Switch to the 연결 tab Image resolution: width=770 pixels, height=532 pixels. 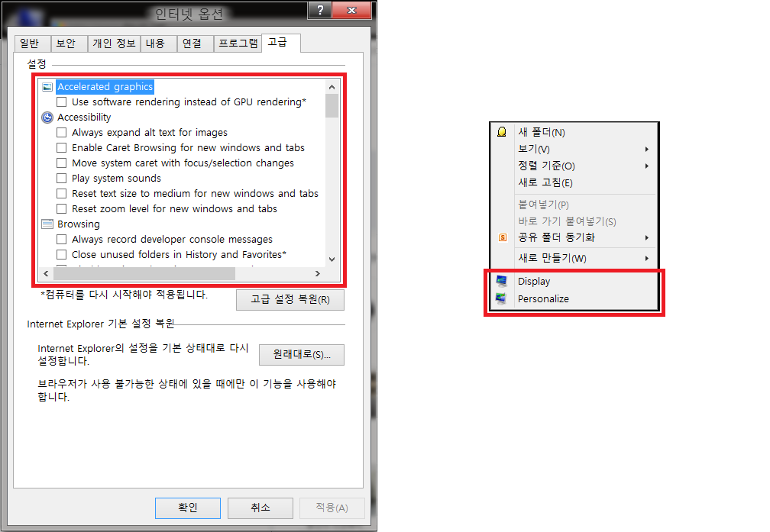point(196,44)
